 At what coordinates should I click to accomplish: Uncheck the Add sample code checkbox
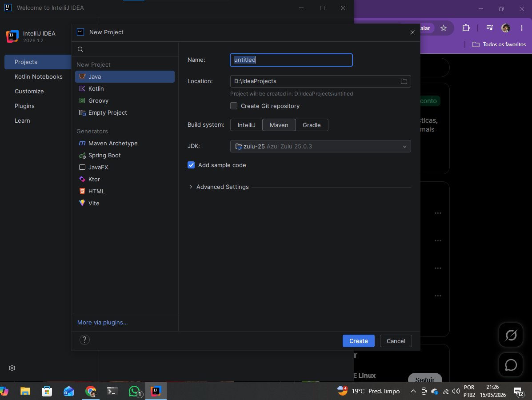191,165
